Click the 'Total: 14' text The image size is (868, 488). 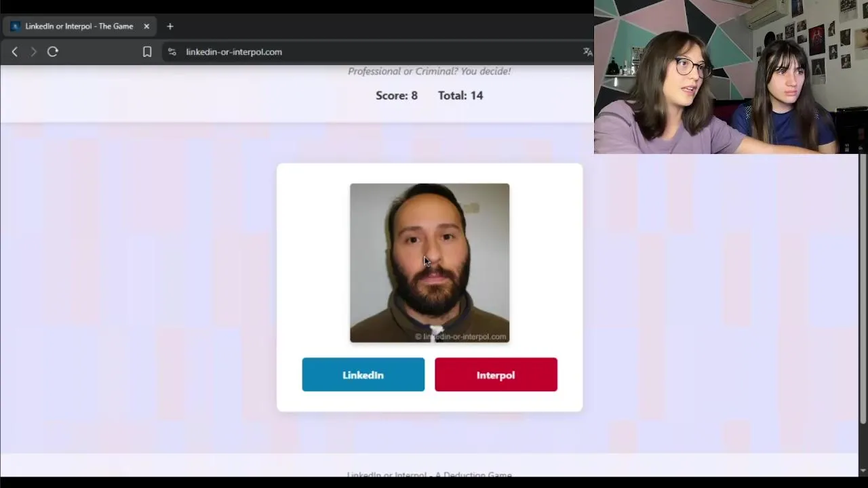point(460,96)
